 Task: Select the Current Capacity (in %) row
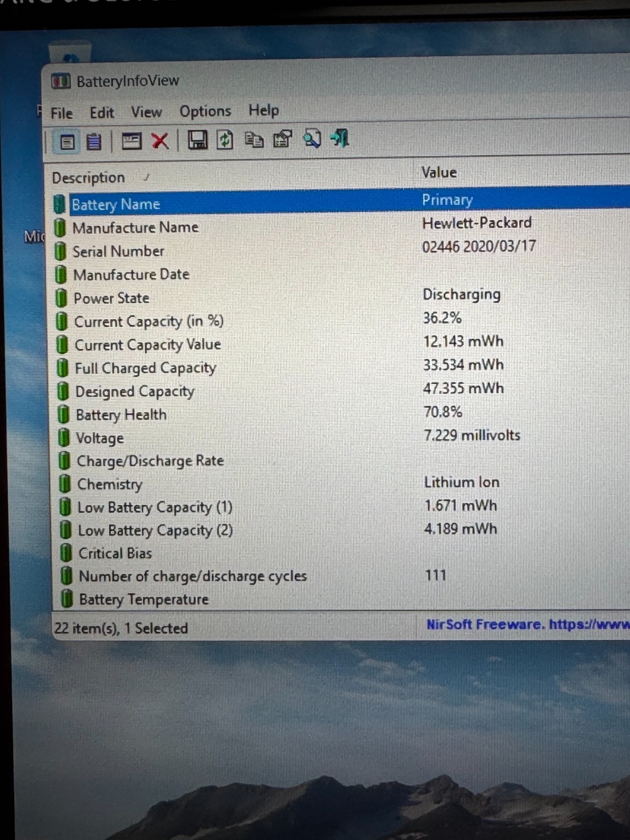pos(341,320)
